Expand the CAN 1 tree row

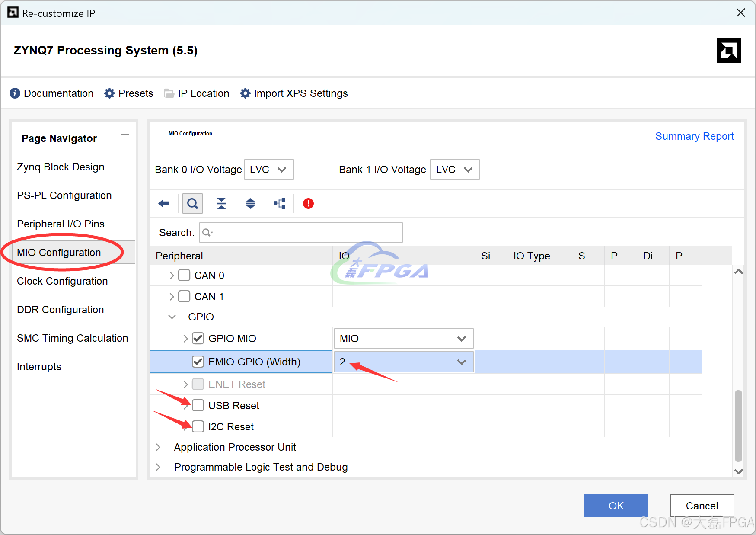pos(172,297)
